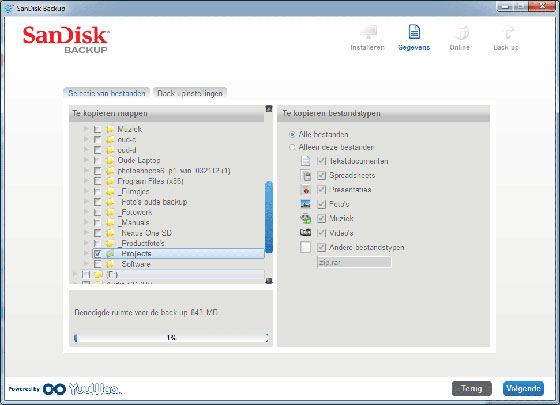Image resolution: width=560 pixels, height=405 pixels.
Task: Select the Nexus One SD folder name
Action: pos(146,233)
